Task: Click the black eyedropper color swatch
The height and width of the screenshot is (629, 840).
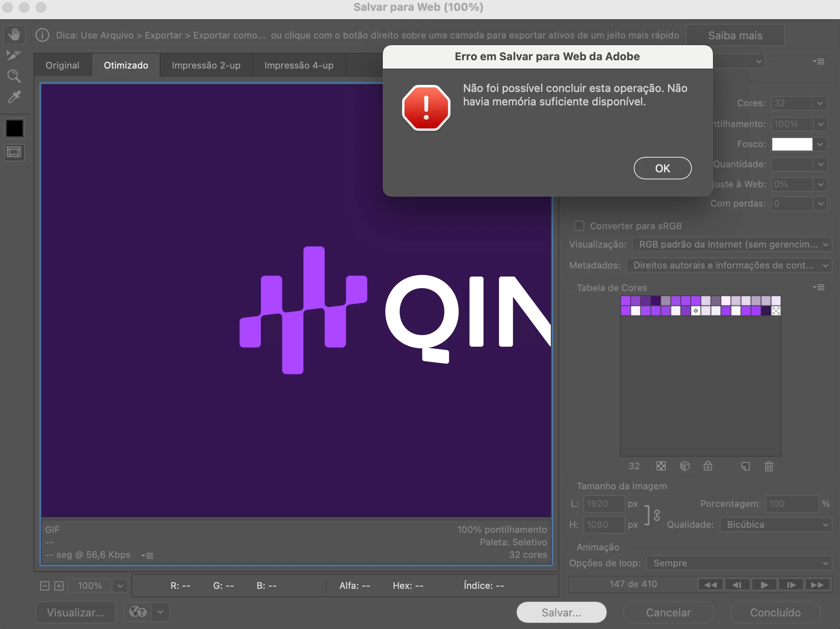Action: click(x=14, y=128)
